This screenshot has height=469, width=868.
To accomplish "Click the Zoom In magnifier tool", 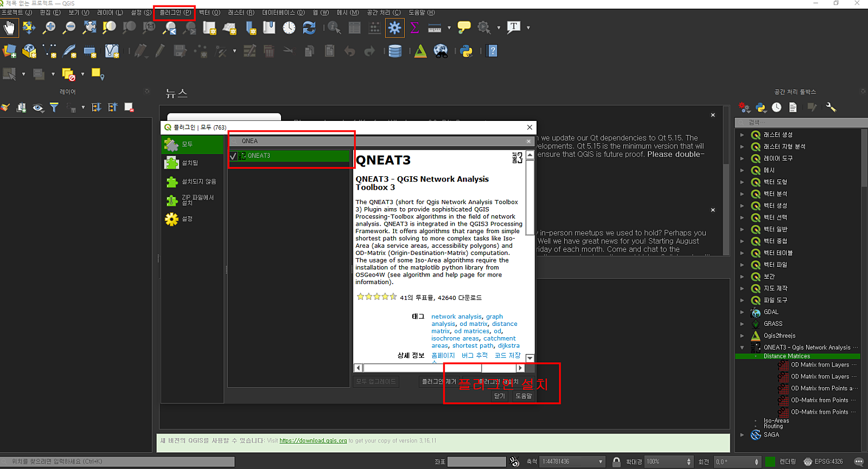I will (x=49, y=28).
